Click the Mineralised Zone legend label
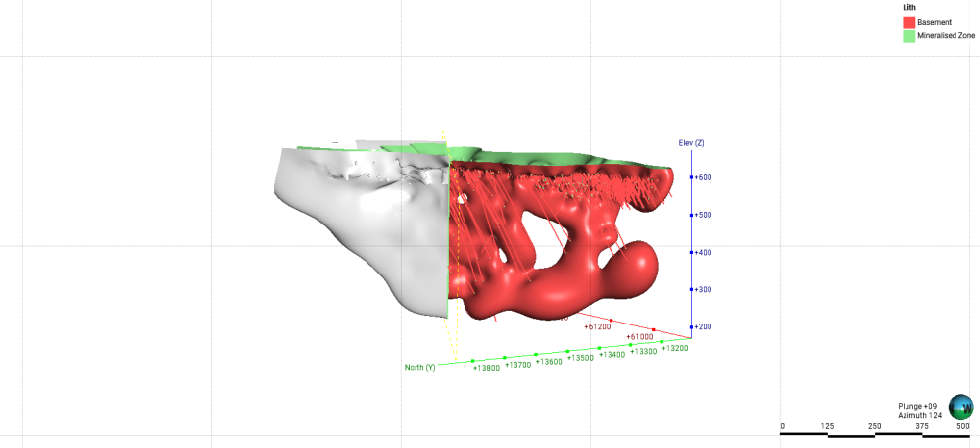The width and height of the screenshot is (980, 448). click(x=947, y=36)
